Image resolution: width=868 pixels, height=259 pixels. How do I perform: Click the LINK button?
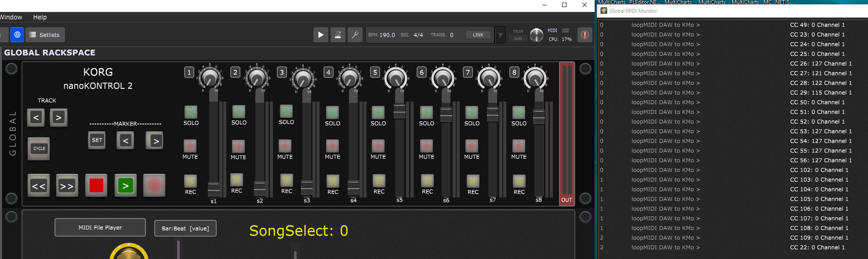point(478,35)
